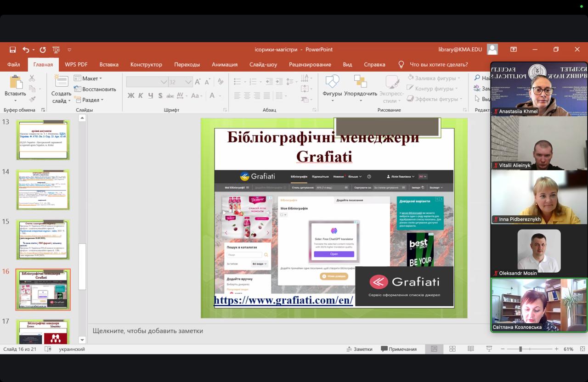This screenshot has height=382, width=588.
Task: Go to the Анимация tab
Action: (225, 64)
